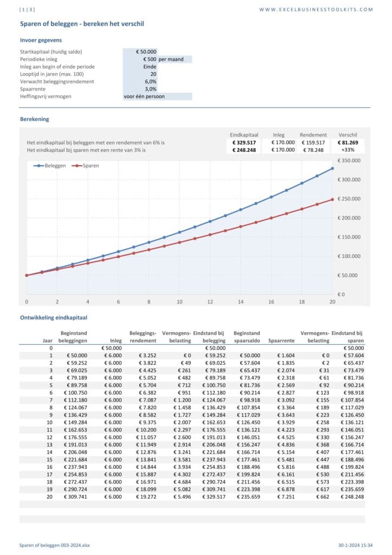392x555 pixels.
Task: Click the 'Heffingsvrij vermogen' label
Action: pos(45,96)
